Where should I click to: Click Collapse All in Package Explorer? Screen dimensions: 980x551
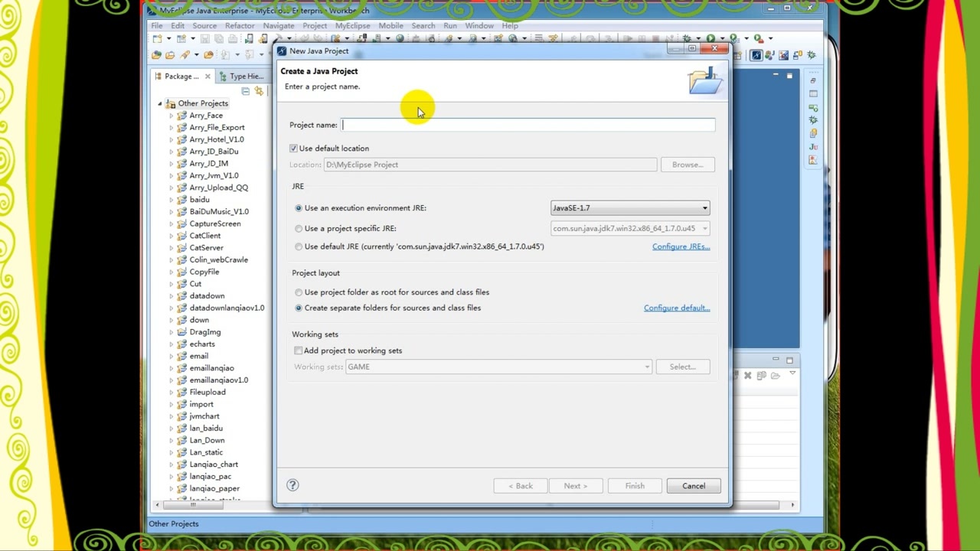coord(245,91)
